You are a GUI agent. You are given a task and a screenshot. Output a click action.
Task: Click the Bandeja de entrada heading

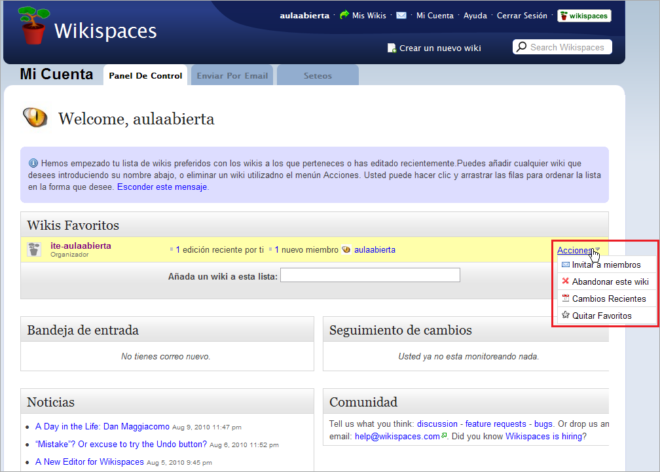point(83,330)
